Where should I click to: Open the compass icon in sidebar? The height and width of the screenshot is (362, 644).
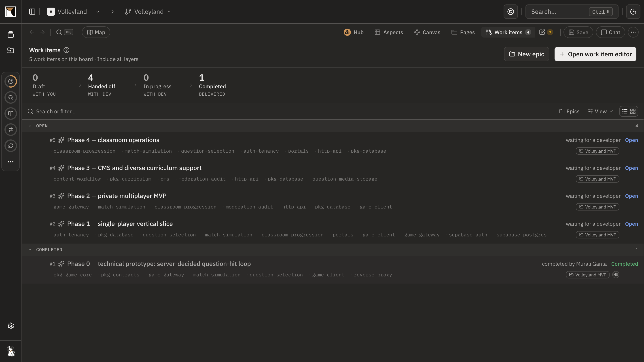(x=11, y=81)
